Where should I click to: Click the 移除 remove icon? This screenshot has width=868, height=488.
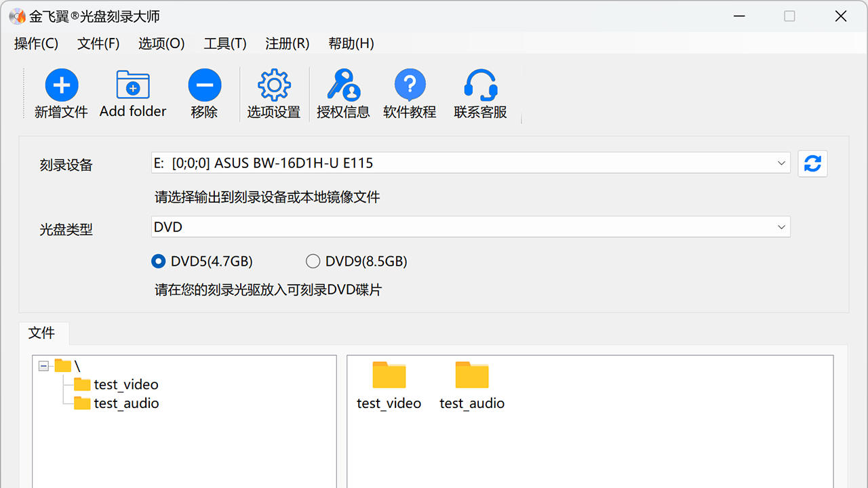(204, 86)
